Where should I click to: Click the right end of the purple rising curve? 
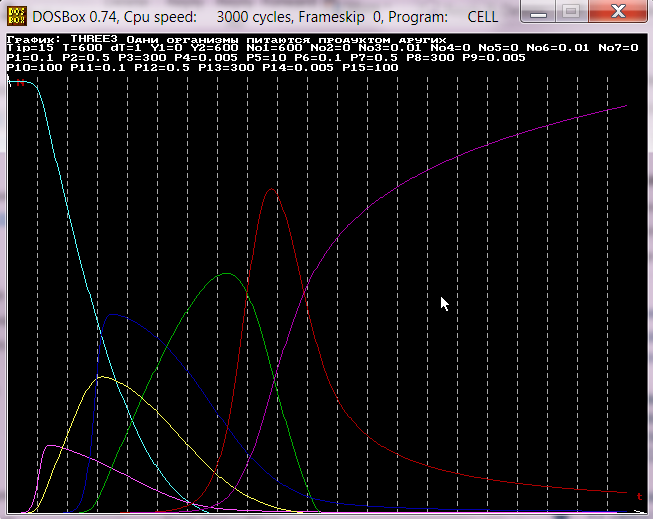coord(626,106)
